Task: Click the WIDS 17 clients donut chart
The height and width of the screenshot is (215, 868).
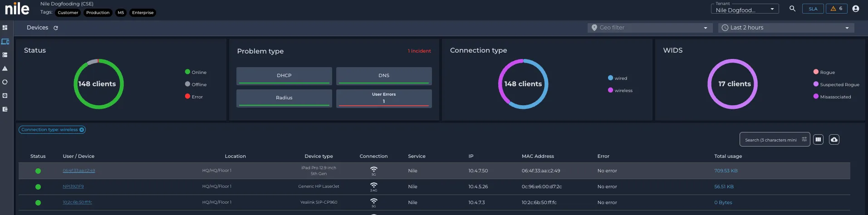Action: (732, 84)
